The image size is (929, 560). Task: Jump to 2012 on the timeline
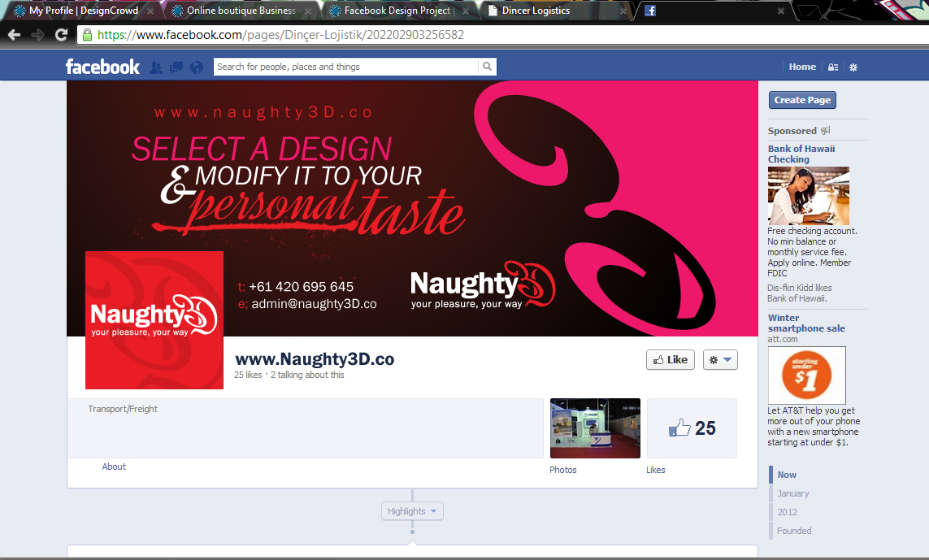coord(788,512)
